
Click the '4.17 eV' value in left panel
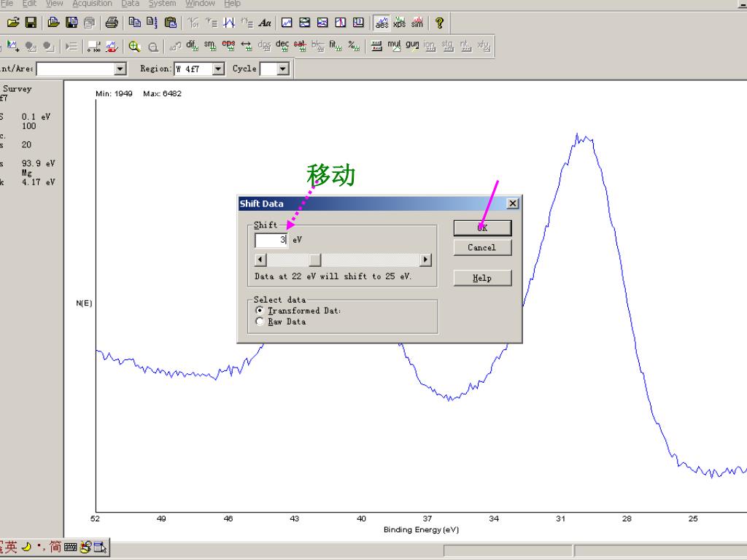pyautogui.click(x=38, y=182)
